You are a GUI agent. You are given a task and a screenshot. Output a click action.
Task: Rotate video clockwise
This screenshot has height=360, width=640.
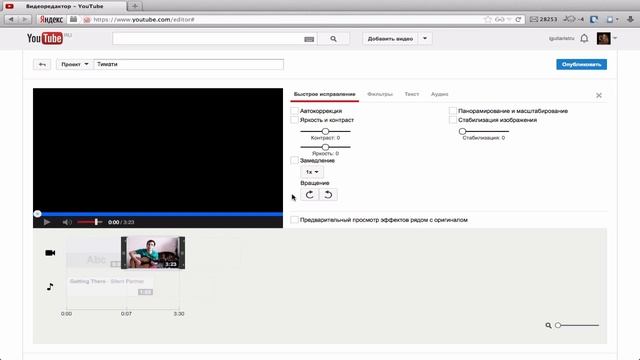tap(309, 195)
